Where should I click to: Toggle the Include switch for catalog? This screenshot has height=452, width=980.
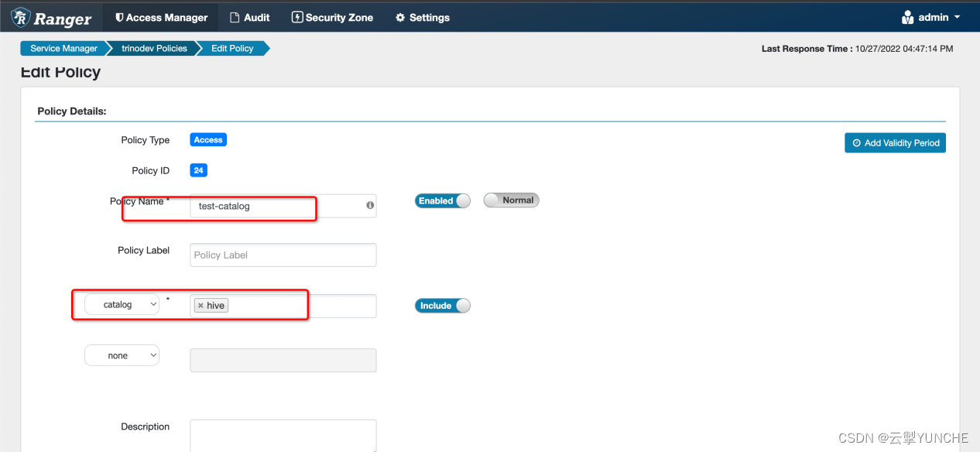pos(443,306)
